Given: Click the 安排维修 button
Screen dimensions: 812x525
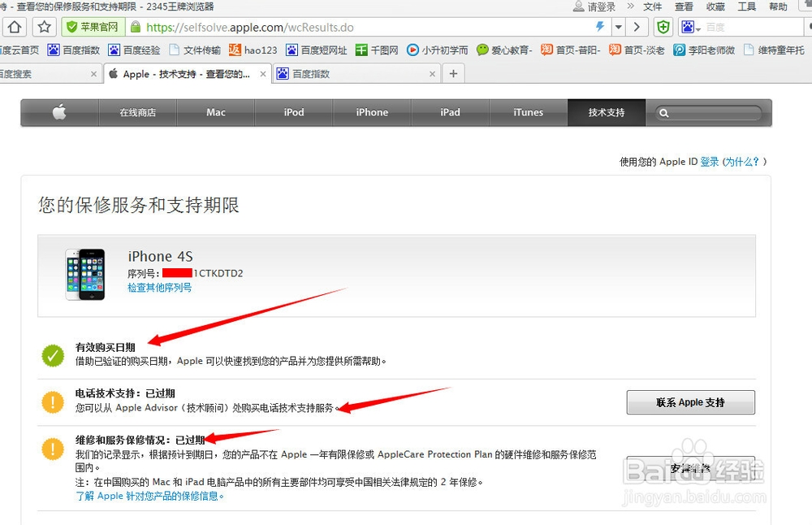Looking at the screenshot, I should point(690,468).
